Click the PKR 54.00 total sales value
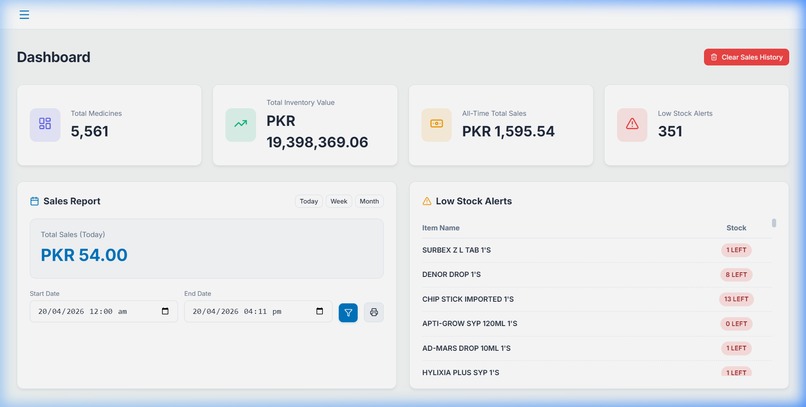806x407 pixels. (84, 255)
